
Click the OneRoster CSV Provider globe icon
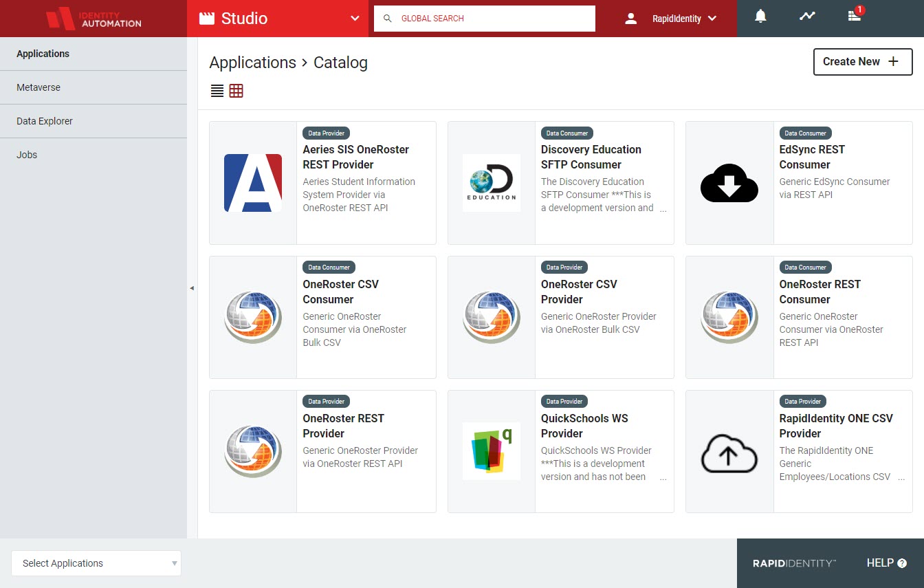tap(492, 317)
